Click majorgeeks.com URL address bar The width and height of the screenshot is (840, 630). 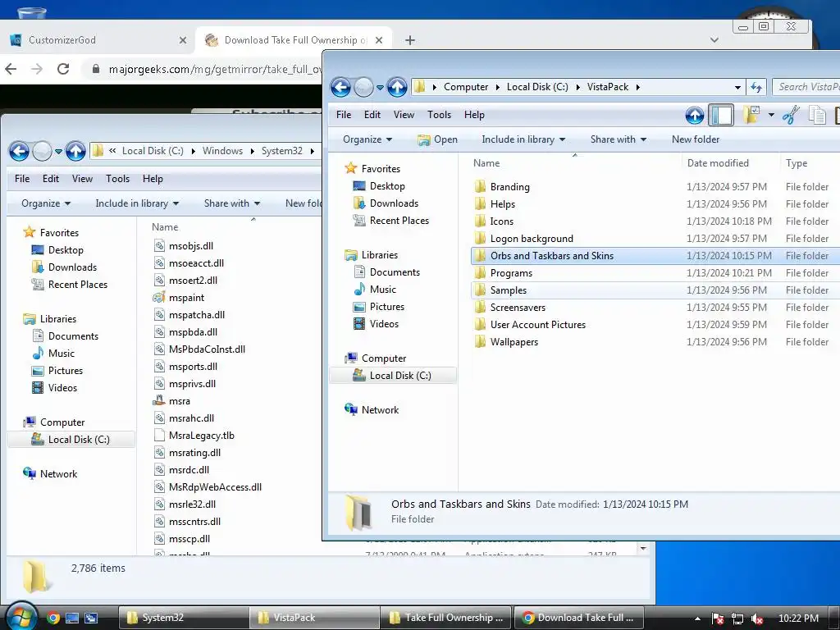pyautogui.click(x=215, y=69)
